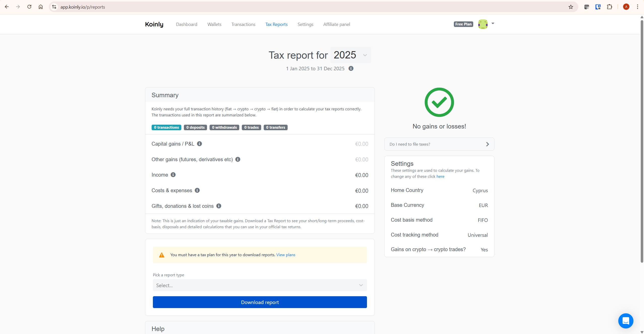The width and height of the screenshot is (644, 334).
Task: Switch to the Wallets section
Action: [214, 24]
